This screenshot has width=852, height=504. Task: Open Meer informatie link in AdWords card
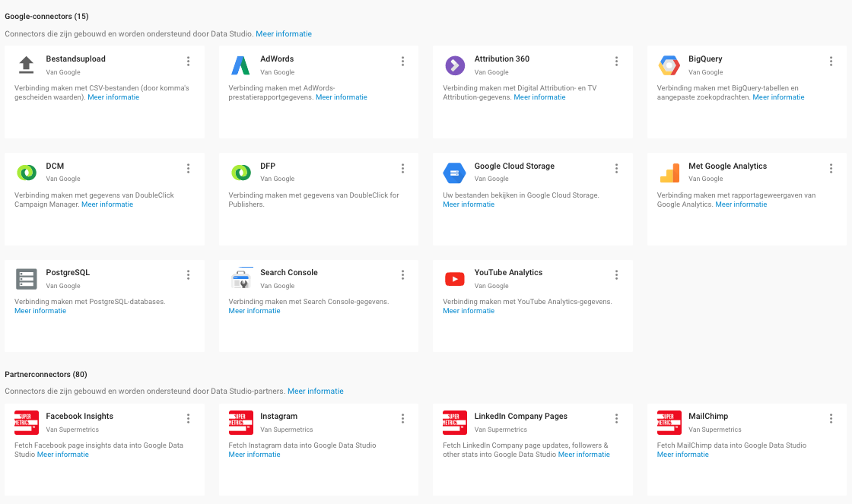(342, 97)
